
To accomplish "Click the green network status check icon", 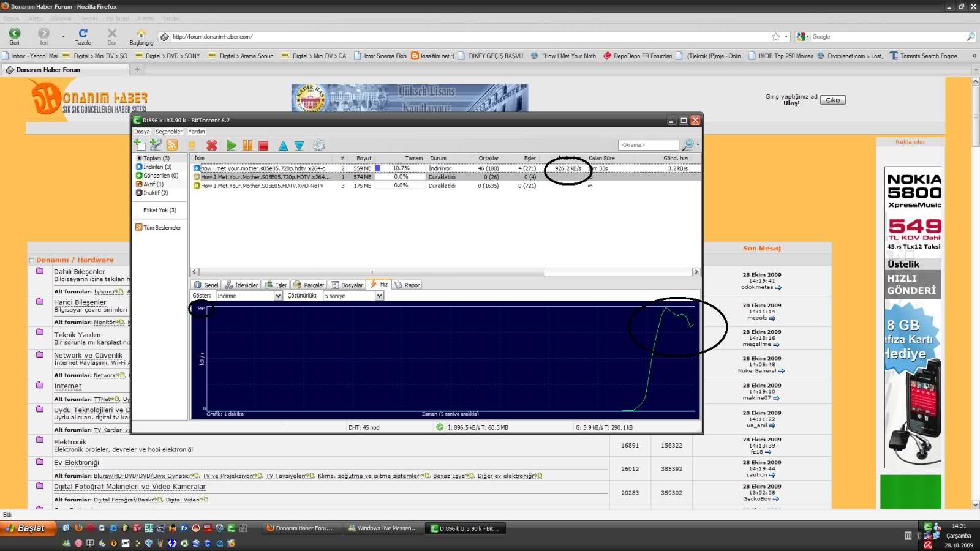I will coord(440,427).
